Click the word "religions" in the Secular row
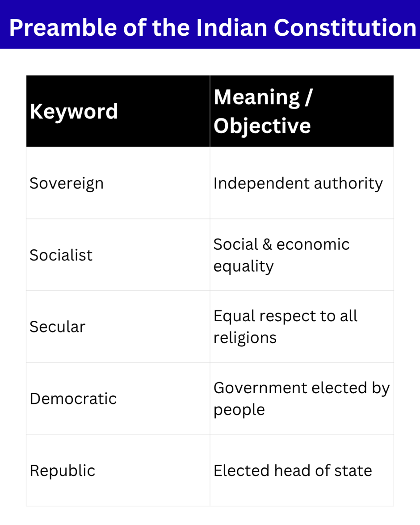The image size is (420, 525). 245,338
